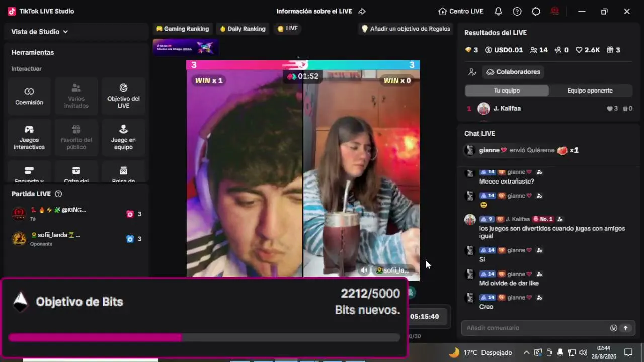Switch to the Tu equipo tab
The width and height of the screenshot is (644, 362).
coord(507,90)
